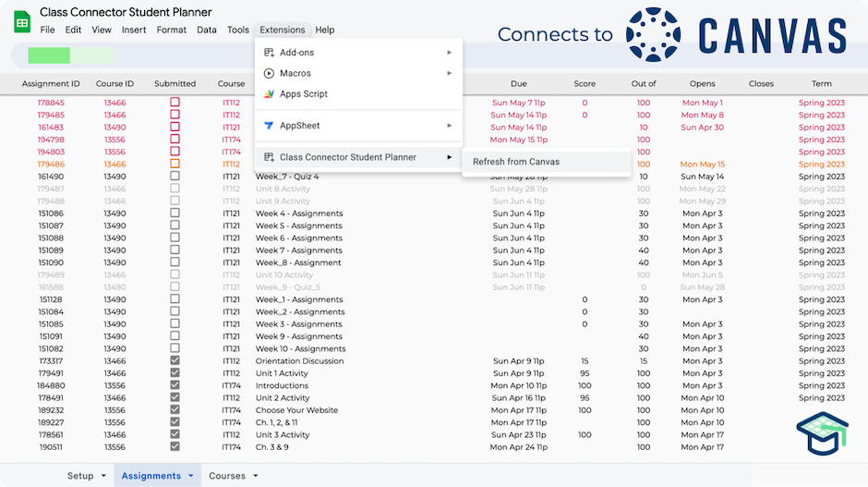Click the Canvas circular logo
868x487 pixels.
pos(653,34)
